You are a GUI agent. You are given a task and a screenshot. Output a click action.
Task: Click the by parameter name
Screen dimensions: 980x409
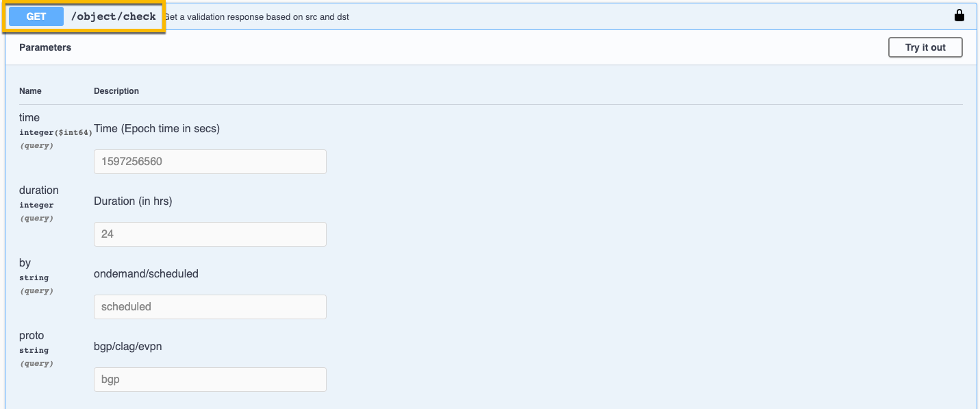click(25, 263)
